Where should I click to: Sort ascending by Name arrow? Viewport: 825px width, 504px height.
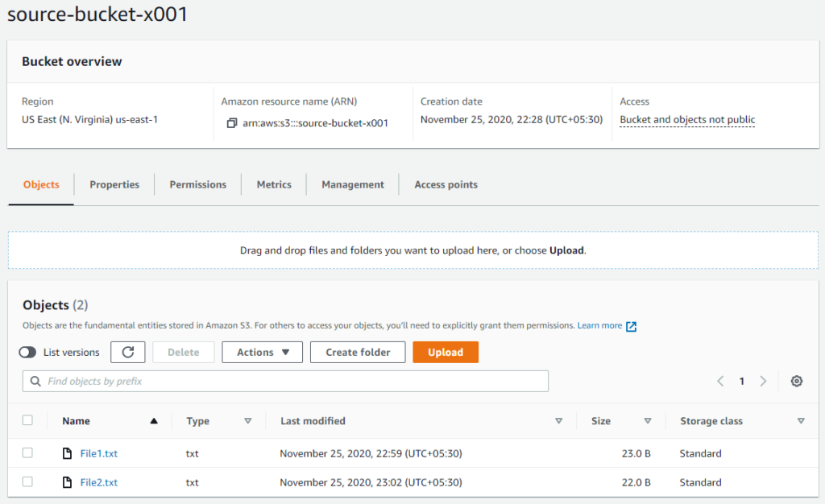pyautogui.click(x=154, y=420)
